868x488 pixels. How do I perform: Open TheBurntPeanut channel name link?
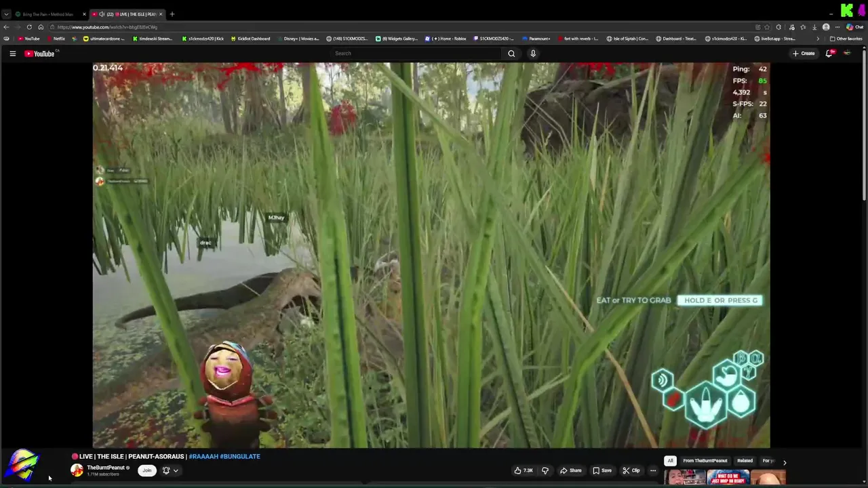(106, 468)
